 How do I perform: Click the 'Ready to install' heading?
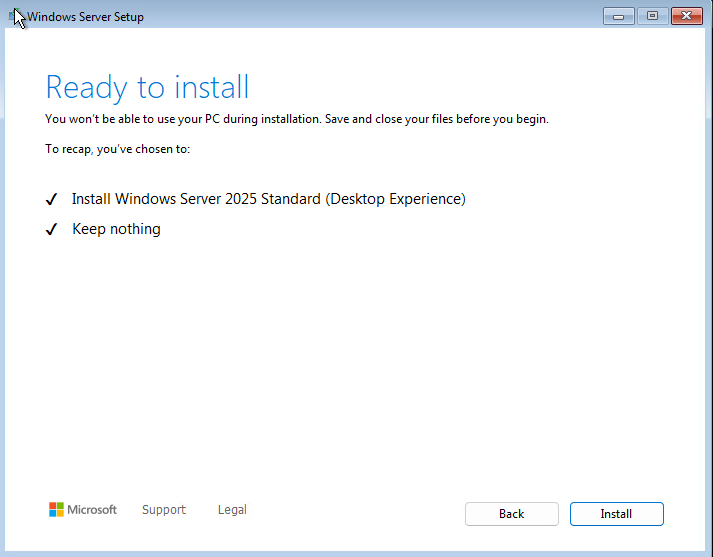[x=147, y=87]
